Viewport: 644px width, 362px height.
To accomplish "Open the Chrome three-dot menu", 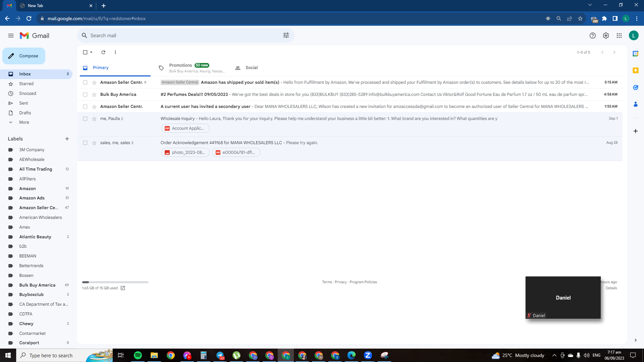I will click(x=637, y=18).
